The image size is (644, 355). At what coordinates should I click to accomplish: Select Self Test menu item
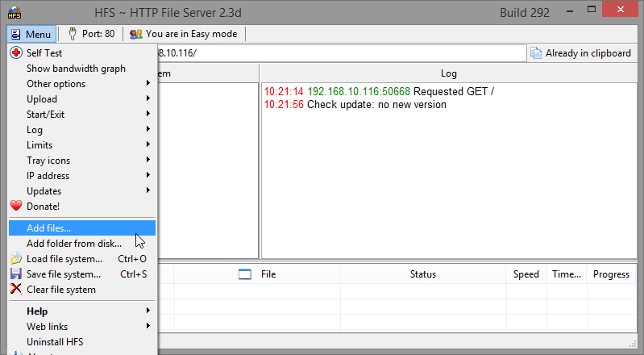click(x=82, y=53)
